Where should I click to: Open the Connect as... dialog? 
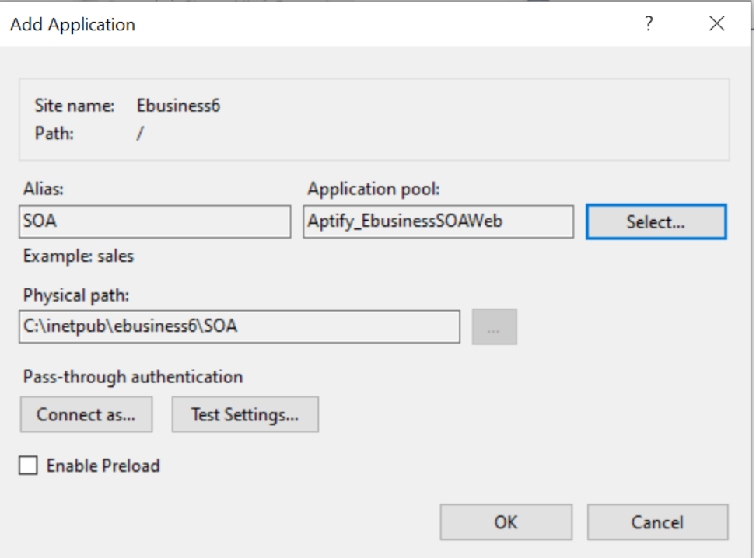[x=86, y=414]
